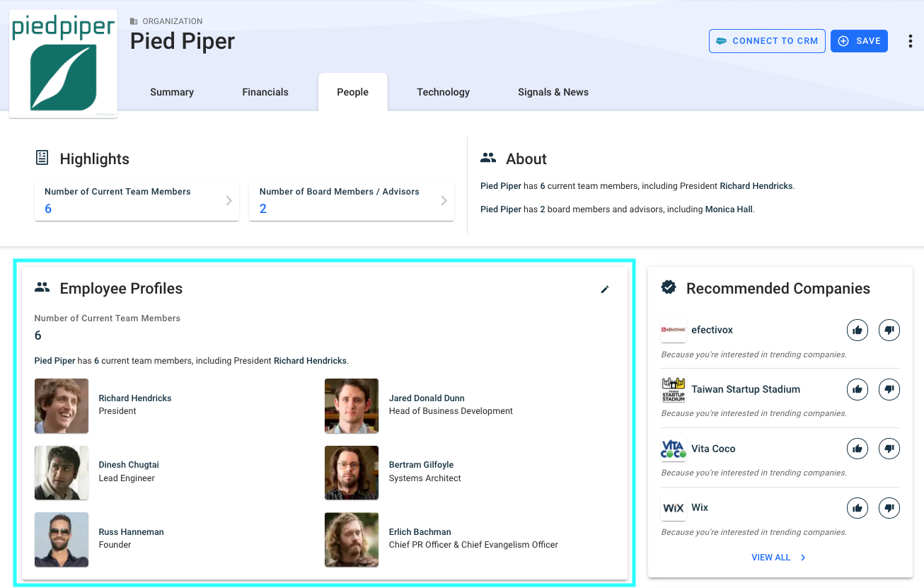Click Russ Hanneman photo thumbnail
Viewport: 924px width, 588px height.
click(62, 540)
